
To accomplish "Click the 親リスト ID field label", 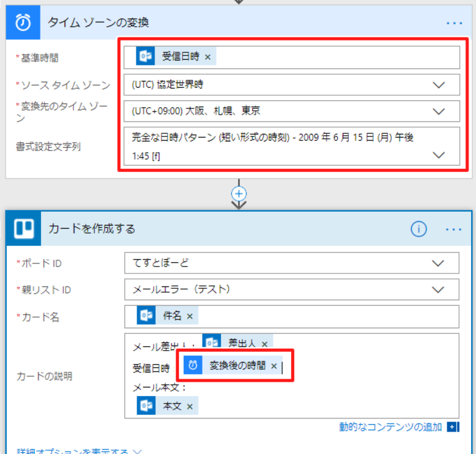I will click(x=46, y=290).
